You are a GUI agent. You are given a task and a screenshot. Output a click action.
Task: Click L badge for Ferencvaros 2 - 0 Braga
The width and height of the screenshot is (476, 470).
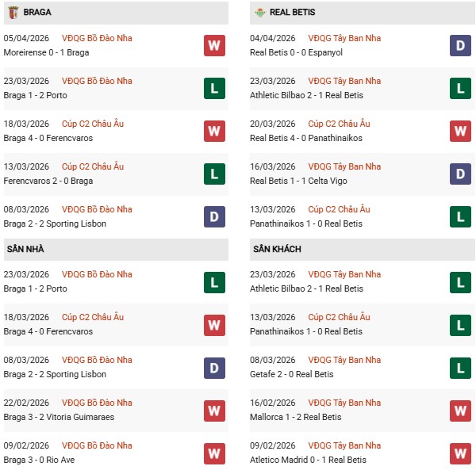[x=214, y=174]
